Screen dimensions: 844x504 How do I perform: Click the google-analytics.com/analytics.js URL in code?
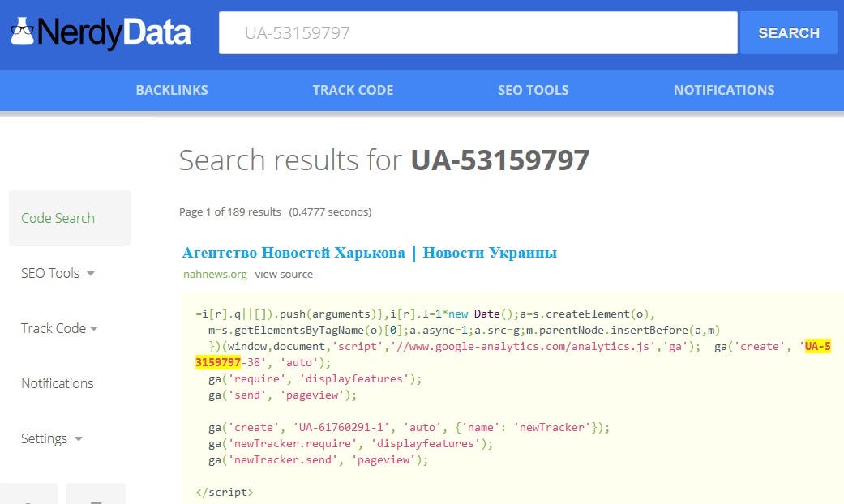click(523, 347)
